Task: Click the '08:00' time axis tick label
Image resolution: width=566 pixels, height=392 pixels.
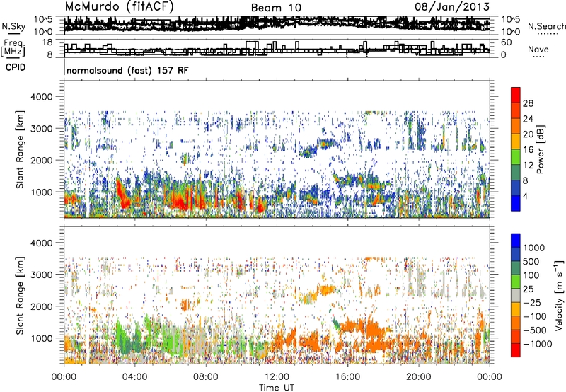Action: pos(206,377)
